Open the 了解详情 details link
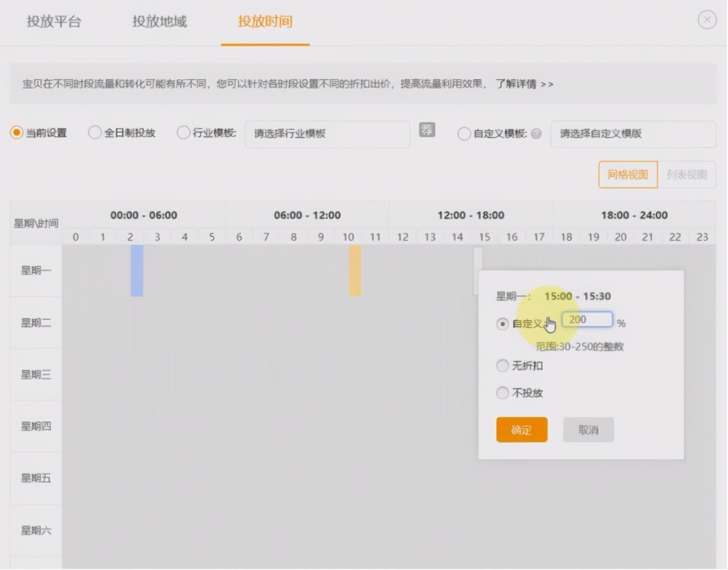Screen dimensions: 728x570 click(x=517, y=83)
